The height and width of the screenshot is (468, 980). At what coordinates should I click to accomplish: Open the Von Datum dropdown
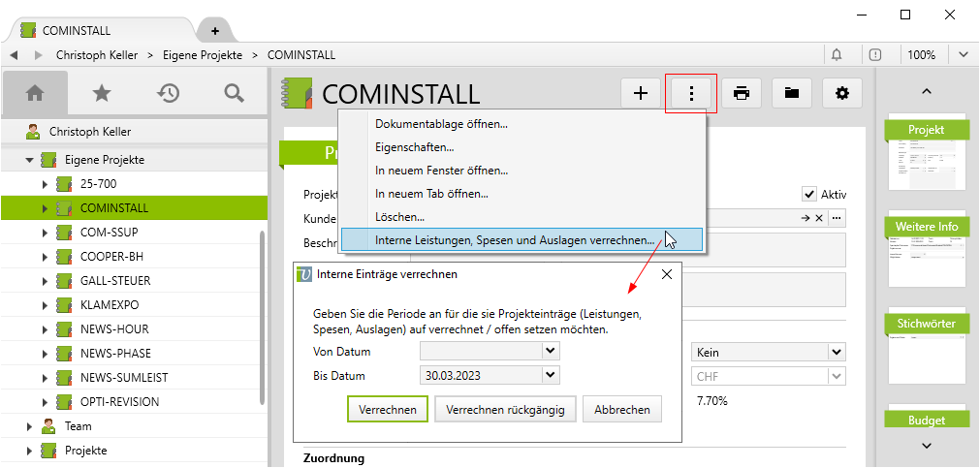click(551, 351)
